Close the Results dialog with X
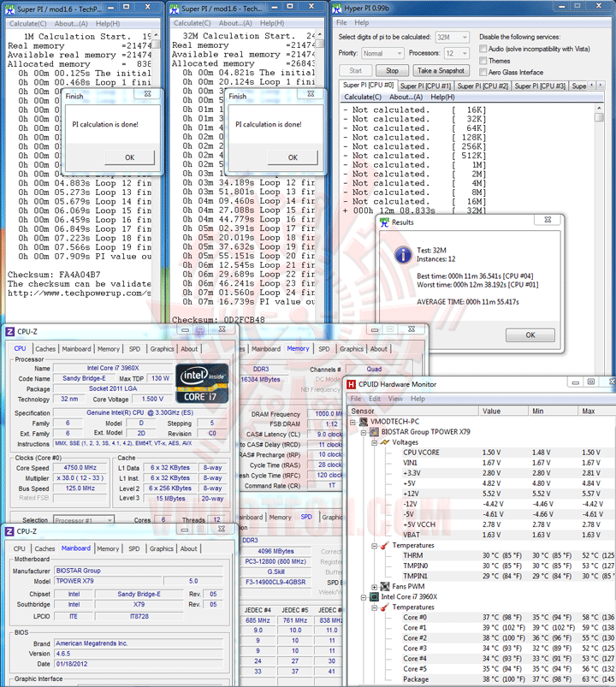 pyautogui.click(x=548, y=220)
